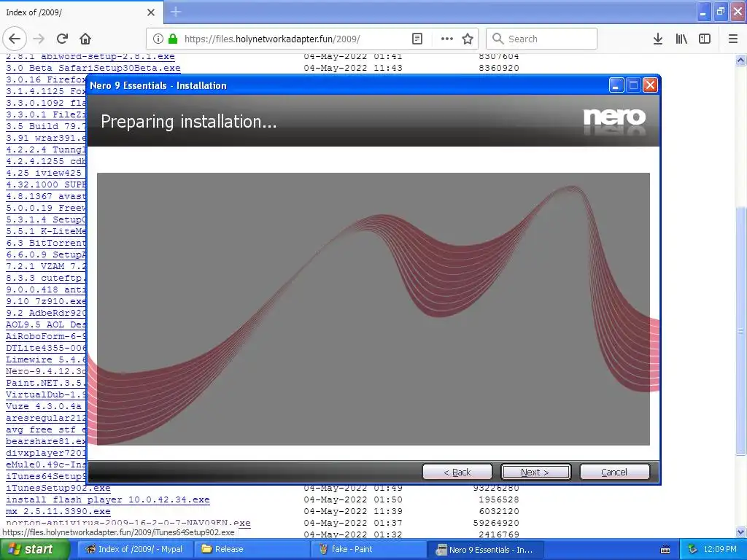Open norton-antivirus NAV09EN.exe link
Screen dimensions: 747x560
tap(128, 523)
